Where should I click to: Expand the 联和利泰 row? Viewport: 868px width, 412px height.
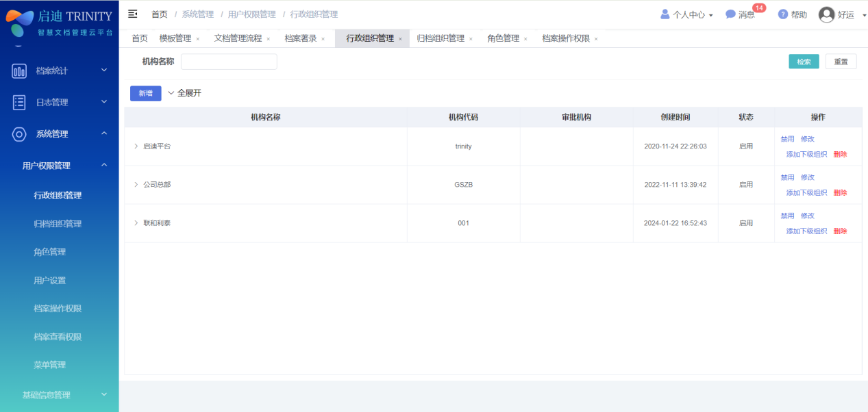click(x=136, y=223)
